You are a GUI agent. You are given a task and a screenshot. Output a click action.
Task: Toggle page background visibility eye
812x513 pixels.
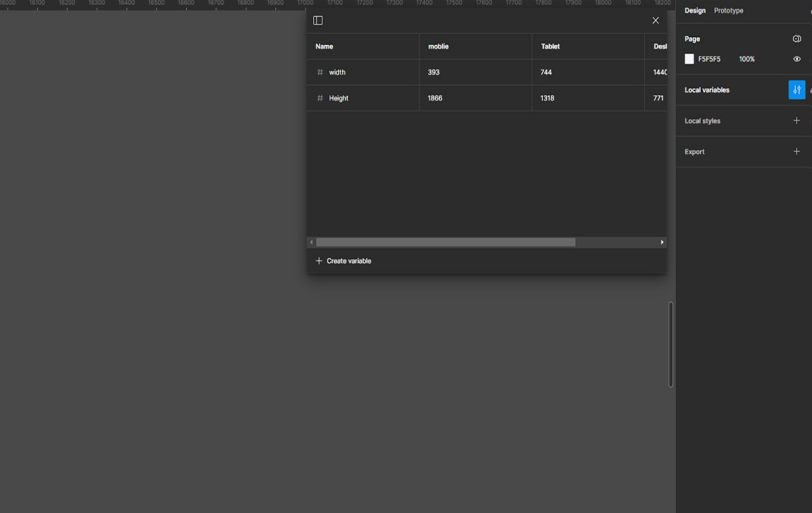click(797, 59)
